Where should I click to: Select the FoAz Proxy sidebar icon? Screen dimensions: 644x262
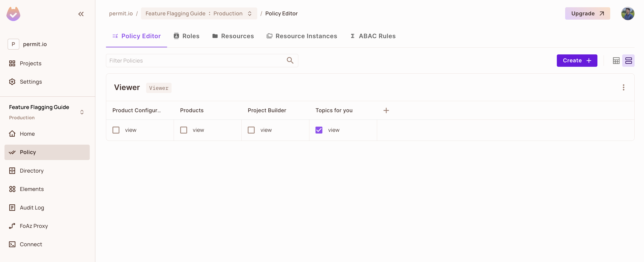(x=13, y=226)
